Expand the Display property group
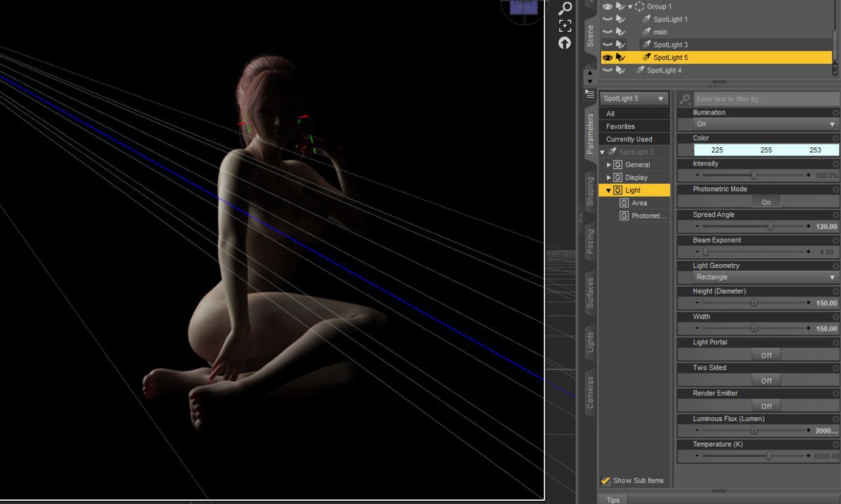841x504 pixels. click(x=609, y=177)
